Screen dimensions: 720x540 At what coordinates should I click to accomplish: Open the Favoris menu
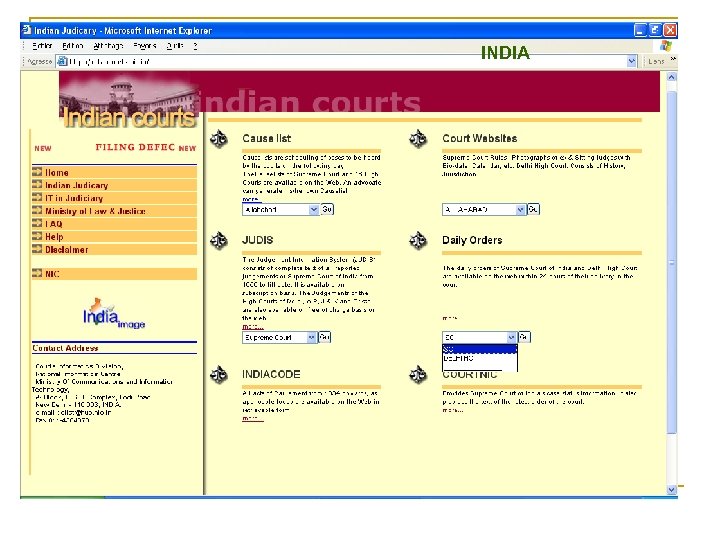coord(145,46)
